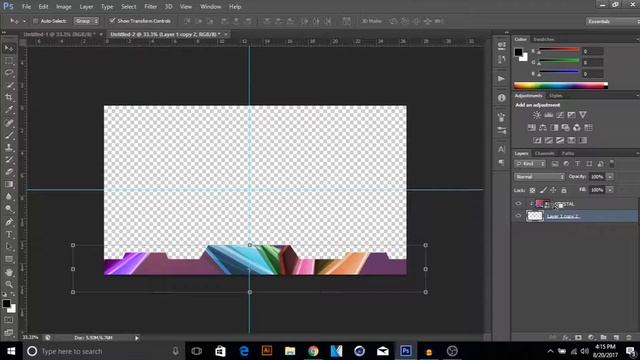Click the Windows Start button
640x360 pixels.
click(x=11, y=351)
